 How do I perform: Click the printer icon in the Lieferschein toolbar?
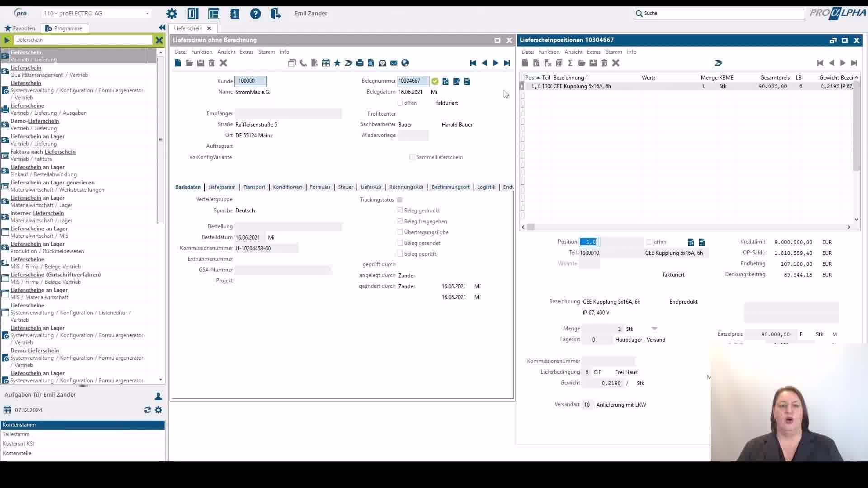[x=359, y=63]
